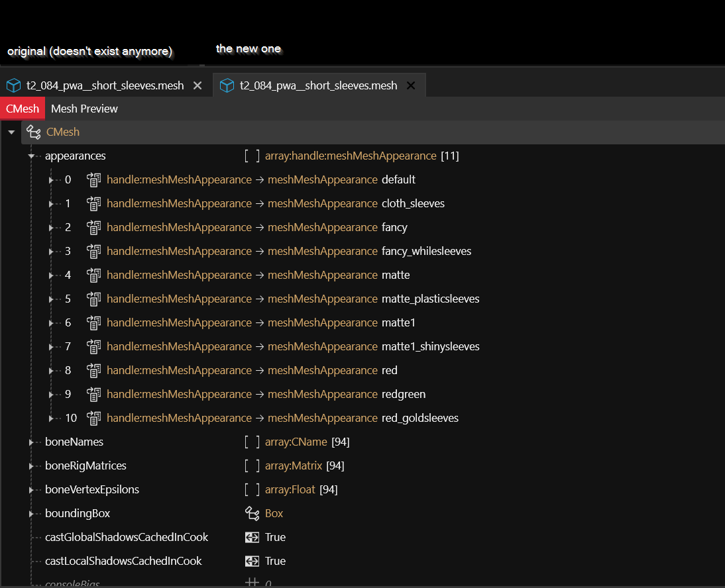Screen dimensions: 725x588
Task: Click the handle icon beside the default appearance
Action: (94, 179)
